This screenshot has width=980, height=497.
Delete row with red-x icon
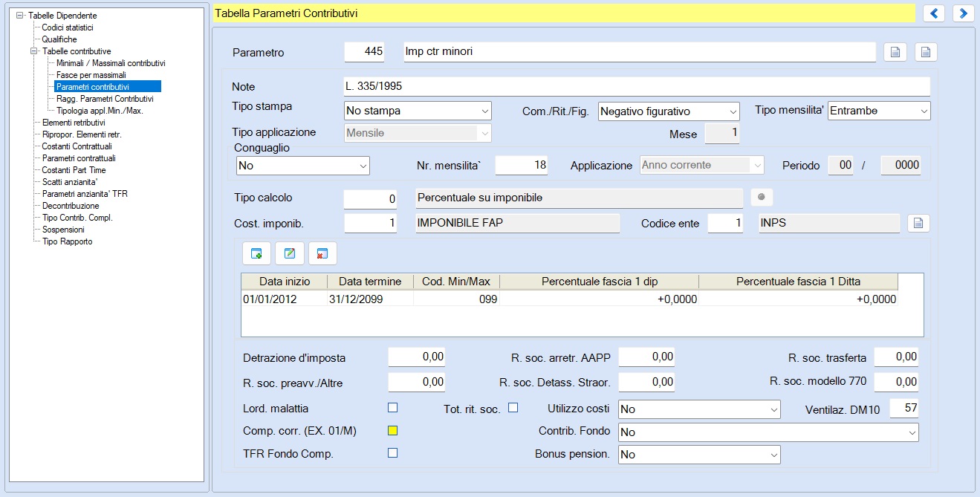tap(323, 253)
